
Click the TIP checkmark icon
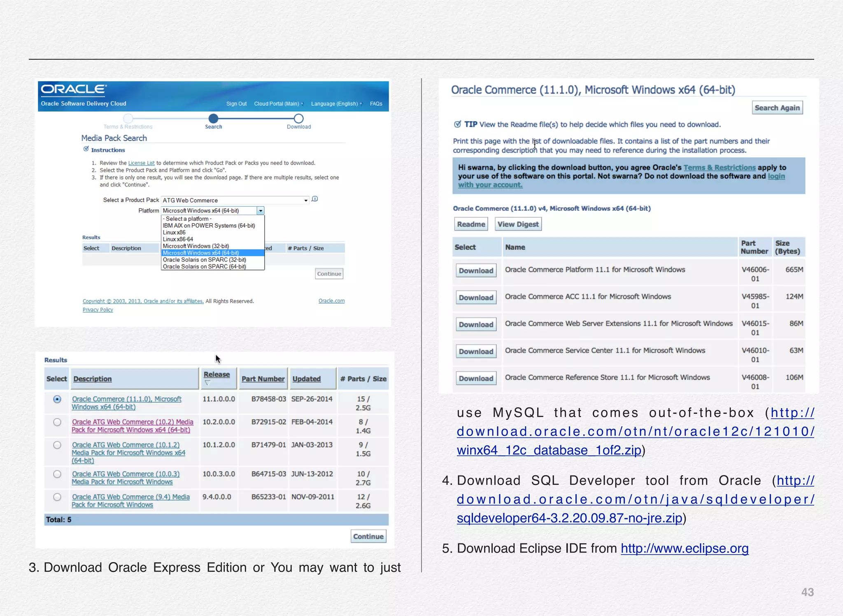tap(457, 124)
